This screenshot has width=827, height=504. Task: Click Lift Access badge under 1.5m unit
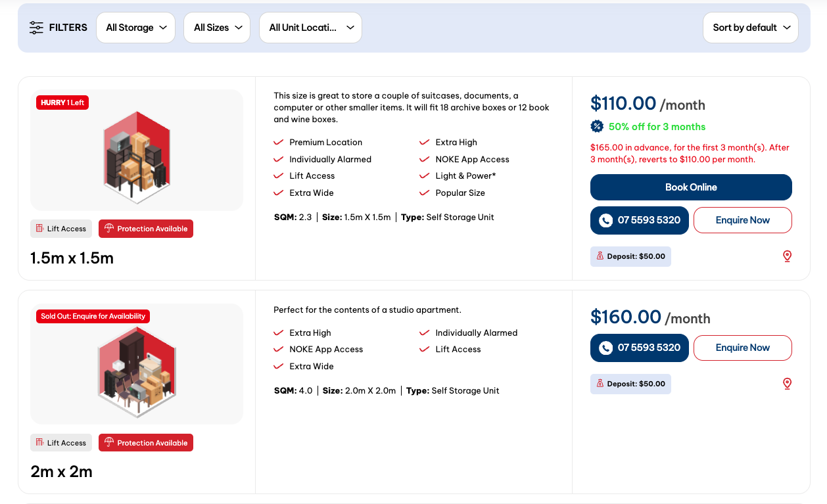[x=61, y=229]
